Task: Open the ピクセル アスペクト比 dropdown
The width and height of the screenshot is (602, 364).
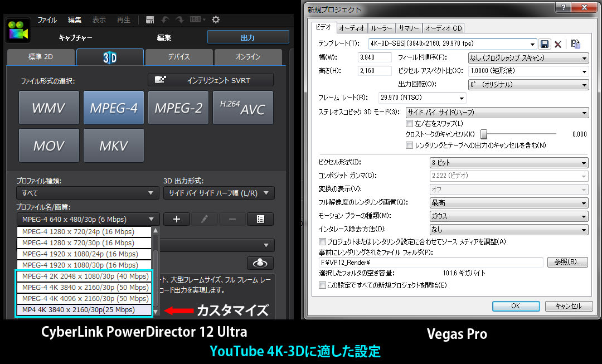Action: pyautogui.click(x=528, y=71)
